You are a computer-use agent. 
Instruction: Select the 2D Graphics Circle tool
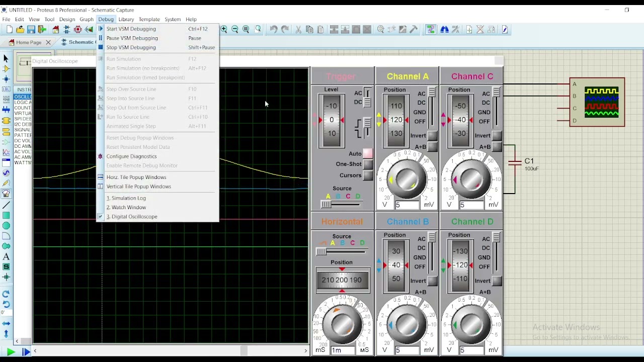tap(6, 225)
